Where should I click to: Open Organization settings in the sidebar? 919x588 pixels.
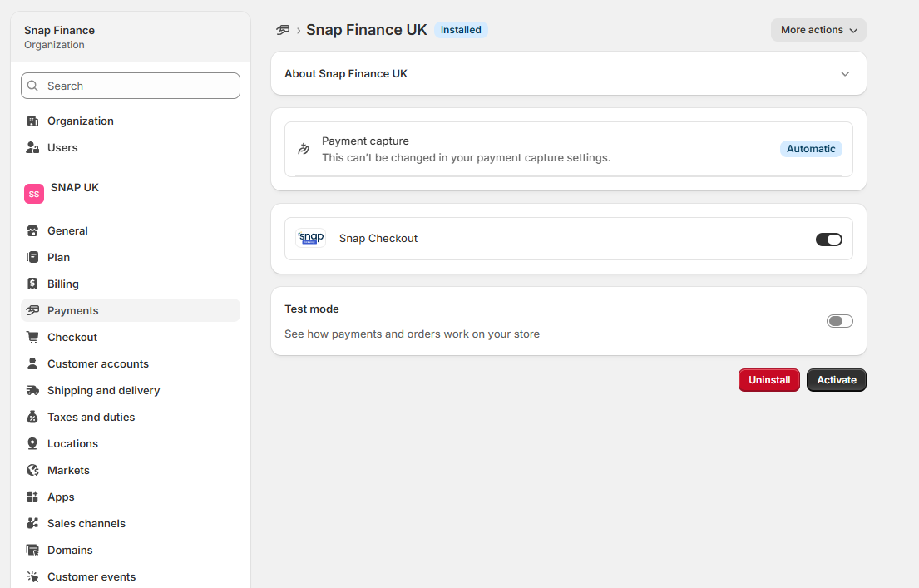click(130, 121)
